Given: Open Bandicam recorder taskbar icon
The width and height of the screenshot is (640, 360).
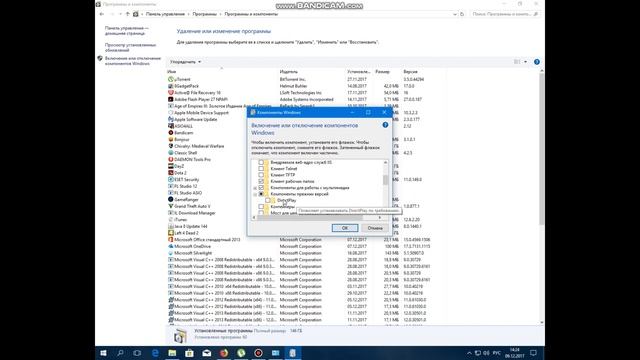Looking at the screenshot, I should tap(258, 353).
